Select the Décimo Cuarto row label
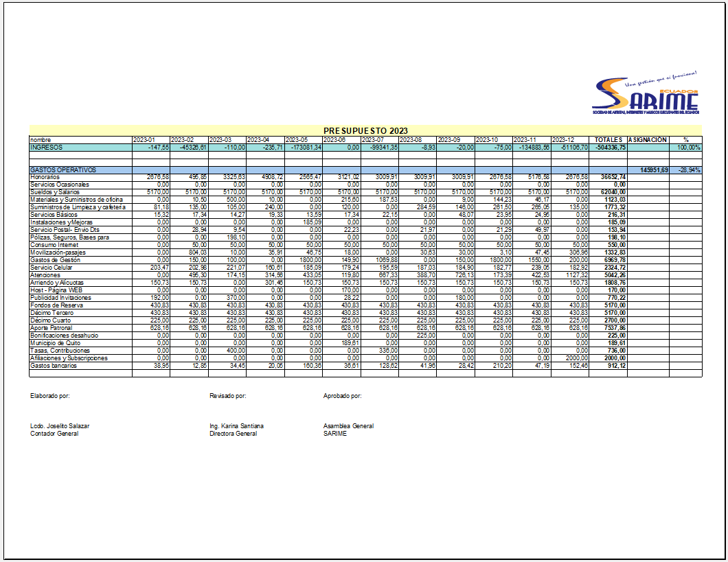 coord(51,320)
